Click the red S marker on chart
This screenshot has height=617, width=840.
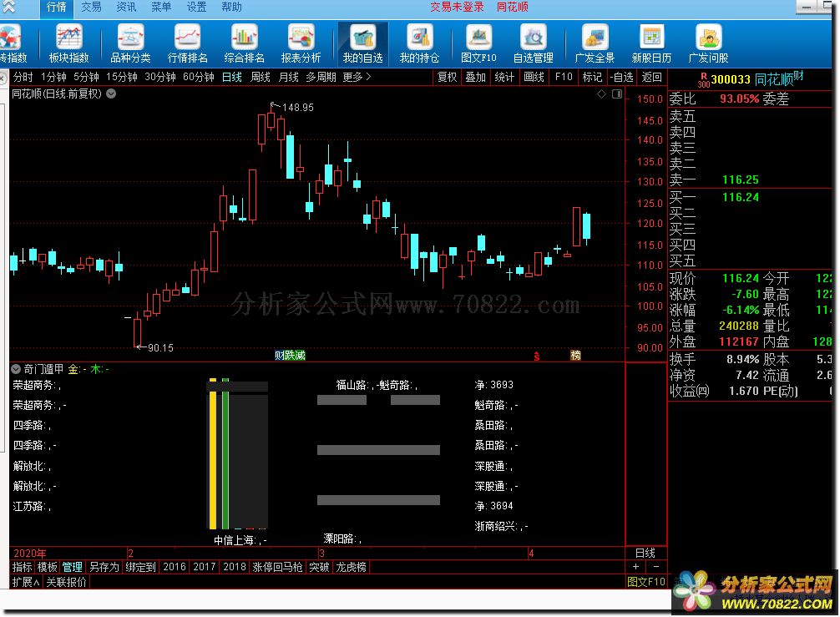(537, 357)
